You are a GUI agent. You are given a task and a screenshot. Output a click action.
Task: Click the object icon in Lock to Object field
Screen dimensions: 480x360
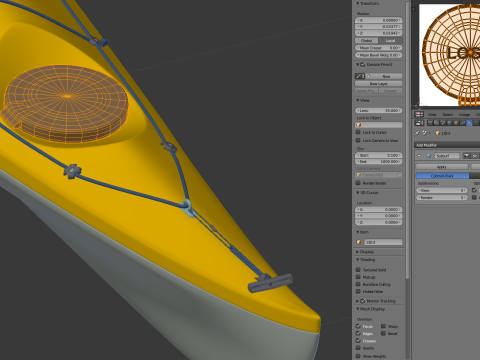click(x=359, y=125)
